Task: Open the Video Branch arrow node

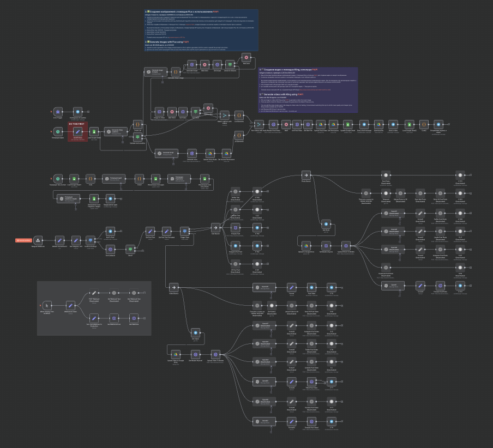Action: tap(174, 287)
